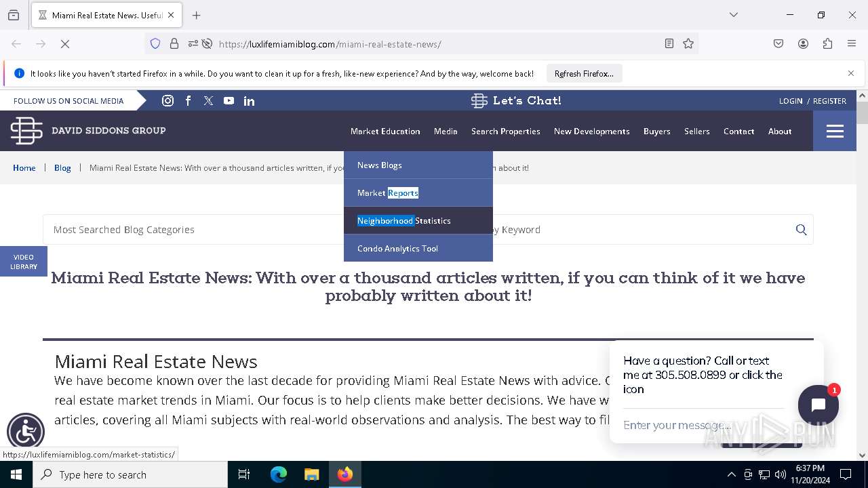Go to the Contact page
The height and width of the screenshot is (488, 868).
point(738,131)
